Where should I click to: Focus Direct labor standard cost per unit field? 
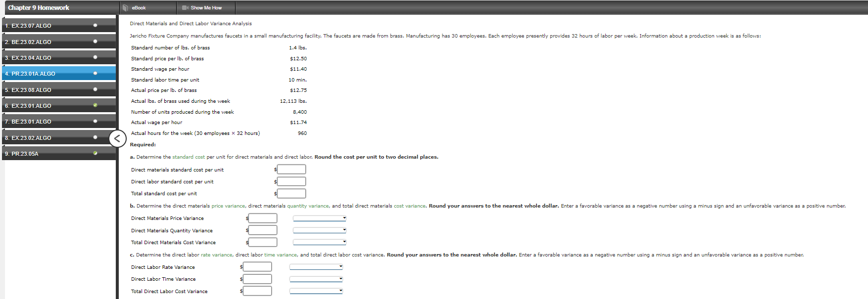pyautogui.click(x=291, y=181)
